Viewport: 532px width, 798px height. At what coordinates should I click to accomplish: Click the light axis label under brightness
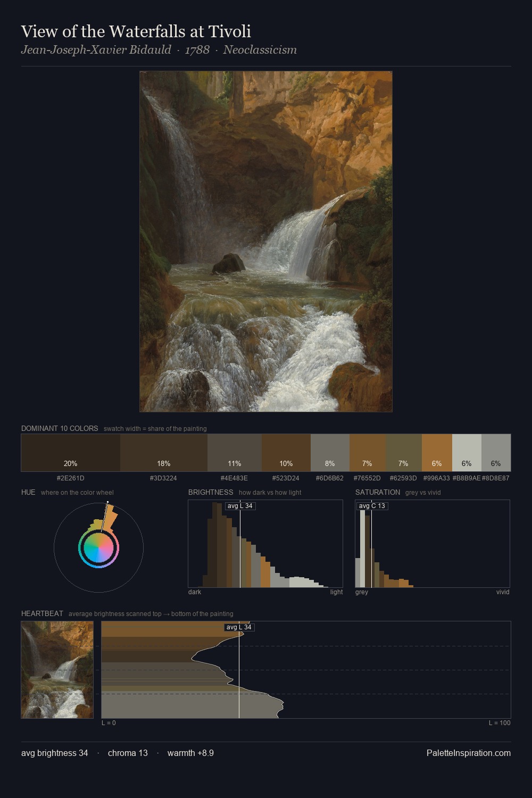click(x=337, y=592)
